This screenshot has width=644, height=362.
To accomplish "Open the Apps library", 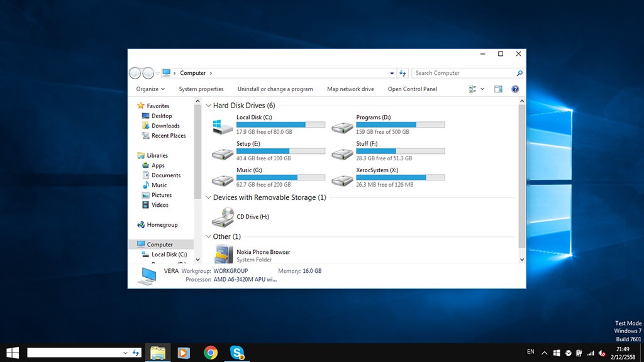I will click(x=158, y=165).
